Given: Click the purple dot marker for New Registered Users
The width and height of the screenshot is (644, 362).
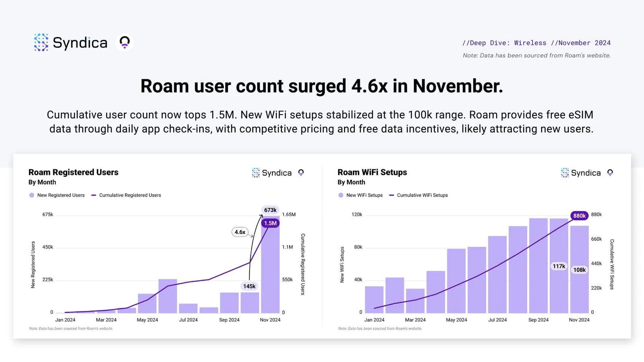Looking at the screenshot, I should [31, 195].
